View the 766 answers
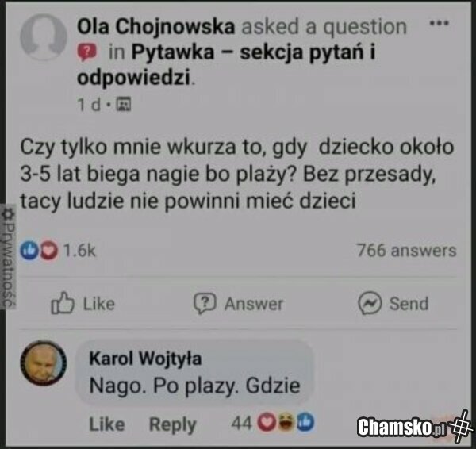The image size is (476, 449). (x=406, y=251)
